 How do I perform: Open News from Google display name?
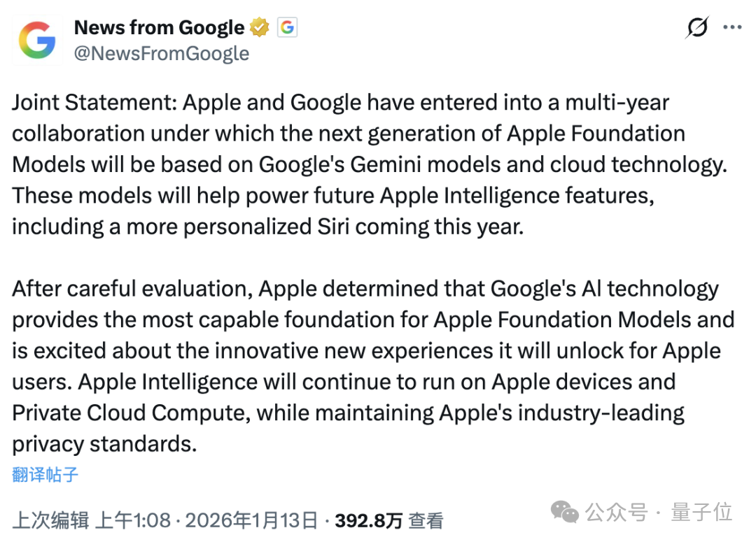coord(159,27)
